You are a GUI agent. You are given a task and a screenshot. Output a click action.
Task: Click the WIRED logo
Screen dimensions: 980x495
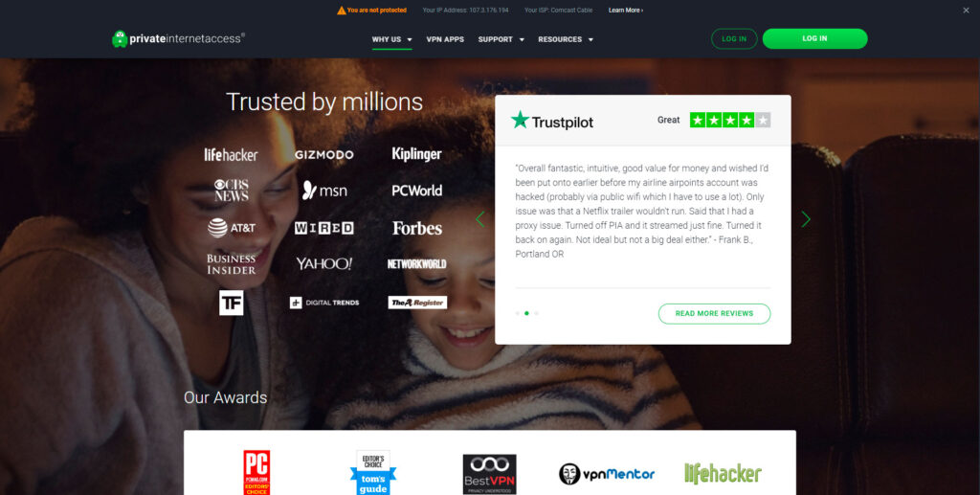323,228
